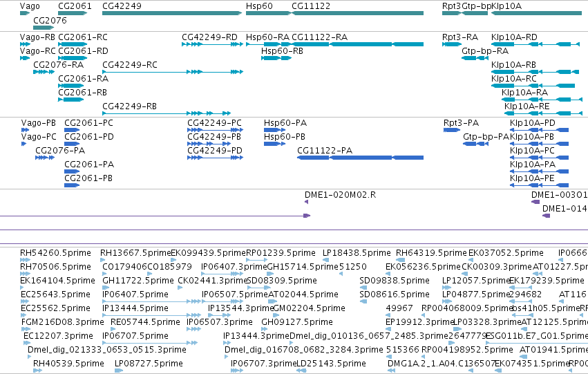
Task: Select the GH09127.5prime EST
Action: 265,329
